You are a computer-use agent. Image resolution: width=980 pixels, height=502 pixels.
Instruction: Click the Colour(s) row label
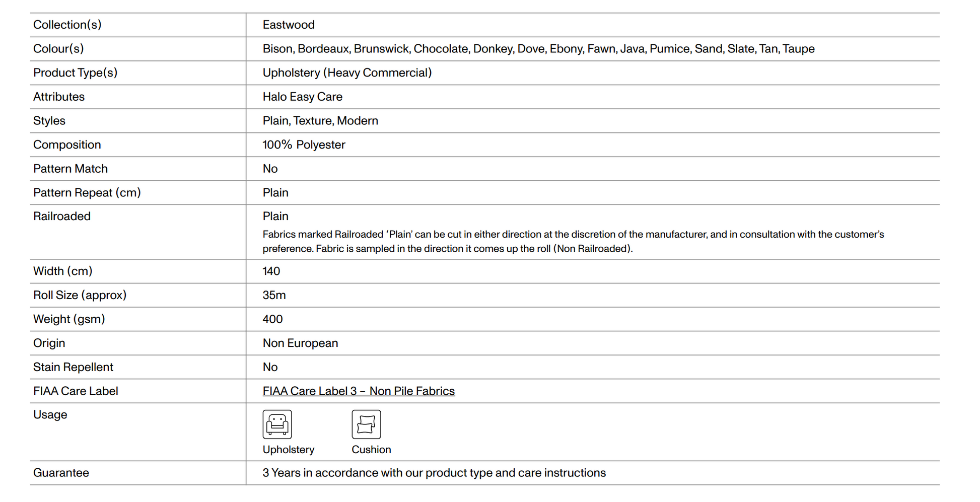(x=58, y=49)
